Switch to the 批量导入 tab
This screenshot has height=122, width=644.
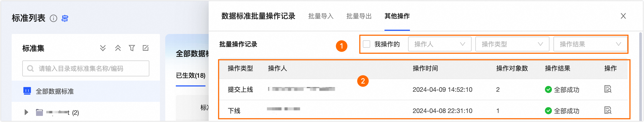[x=321, y=16]
